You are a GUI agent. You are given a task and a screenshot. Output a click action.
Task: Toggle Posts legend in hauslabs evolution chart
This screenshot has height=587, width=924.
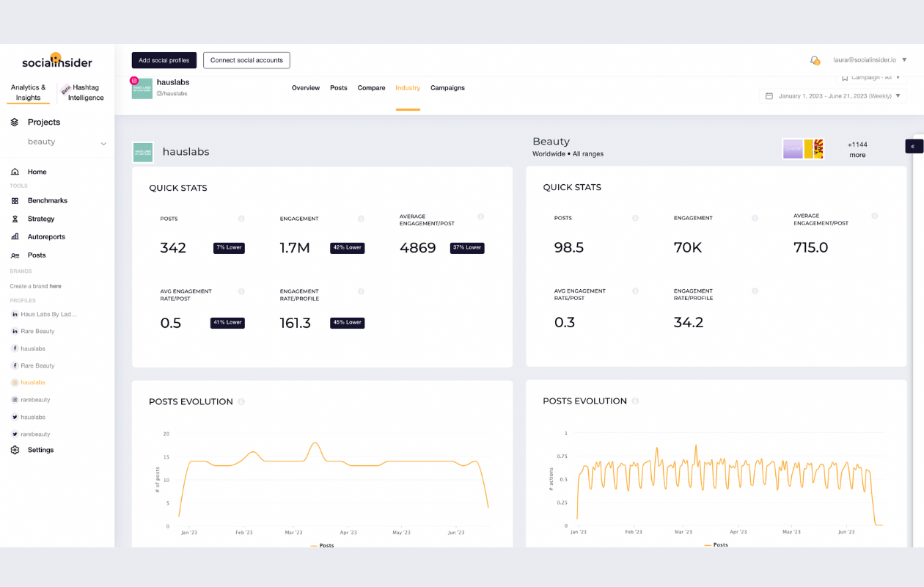[x=323, y=546]
